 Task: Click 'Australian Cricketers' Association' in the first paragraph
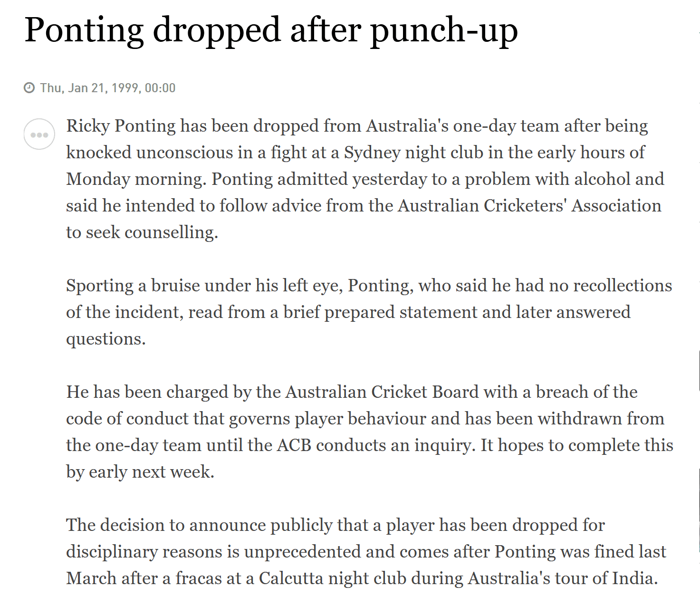(529, 206)
